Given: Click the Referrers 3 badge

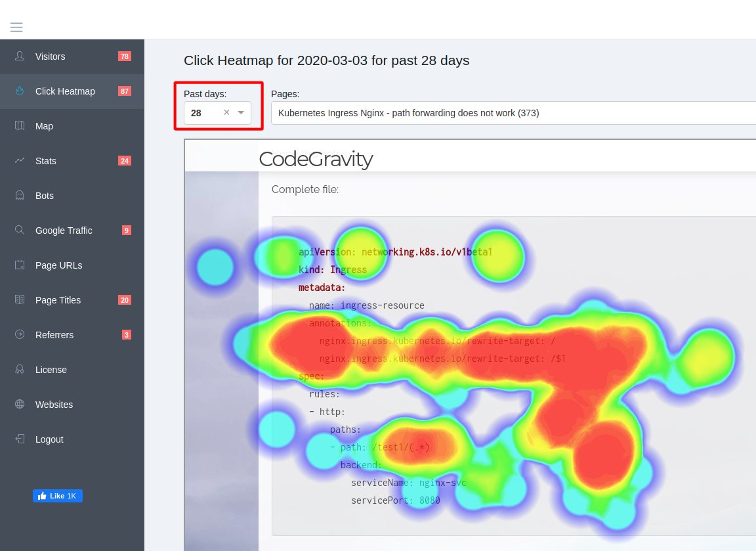Looking at the screenshot, I should [126, 334].
